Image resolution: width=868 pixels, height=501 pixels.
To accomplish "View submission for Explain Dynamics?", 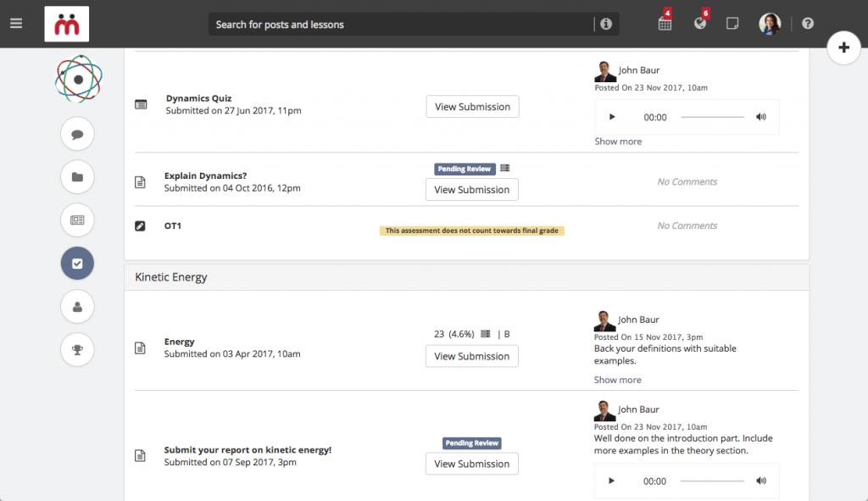I will click(471, 189).
